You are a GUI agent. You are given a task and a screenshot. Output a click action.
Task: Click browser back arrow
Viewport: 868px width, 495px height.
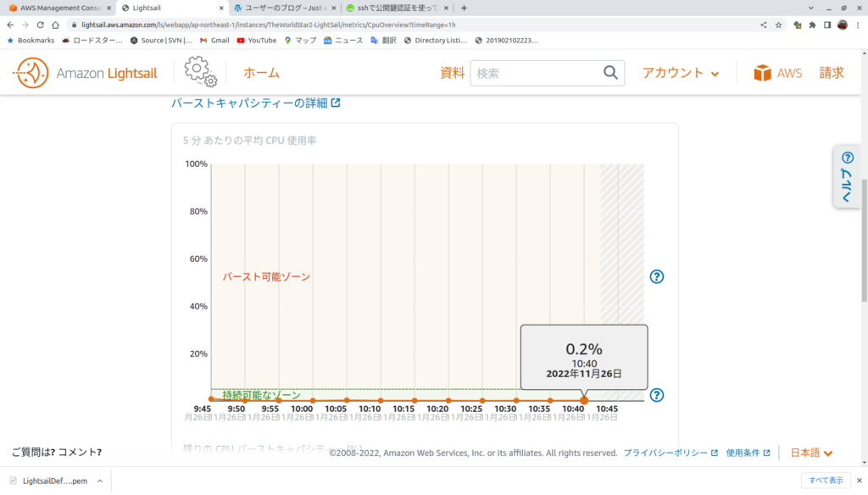click(x=10, y=25)
